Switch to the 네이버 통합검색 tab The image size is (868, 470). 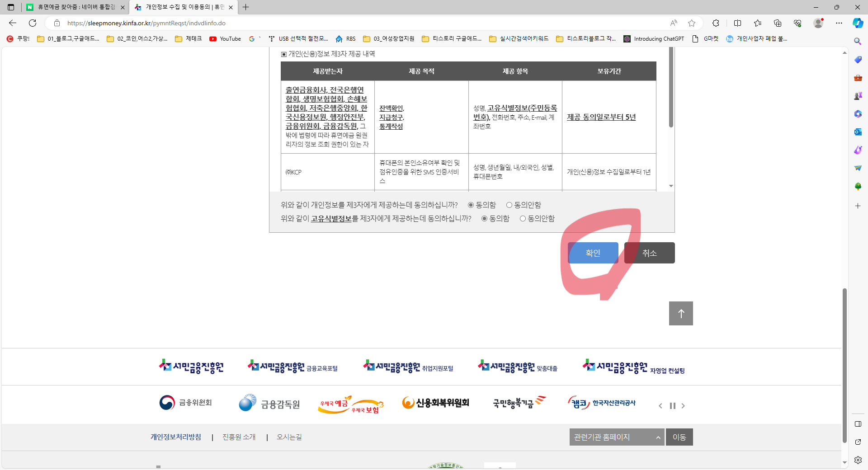72,7
